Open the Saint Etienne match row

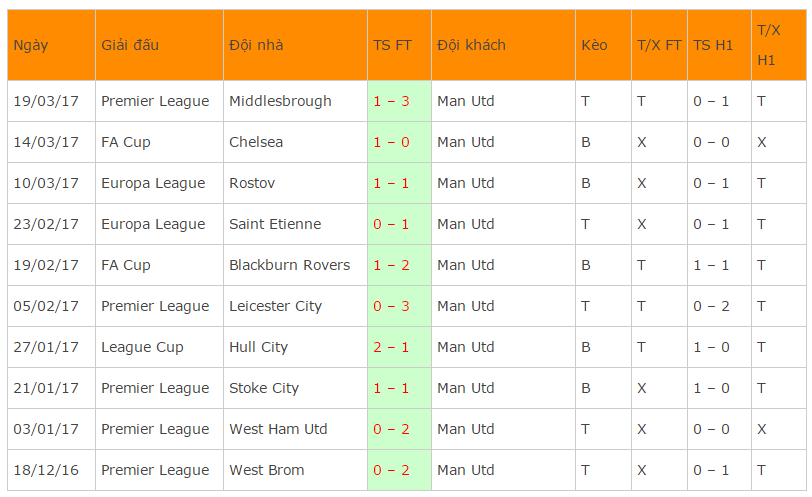point(407,224)
